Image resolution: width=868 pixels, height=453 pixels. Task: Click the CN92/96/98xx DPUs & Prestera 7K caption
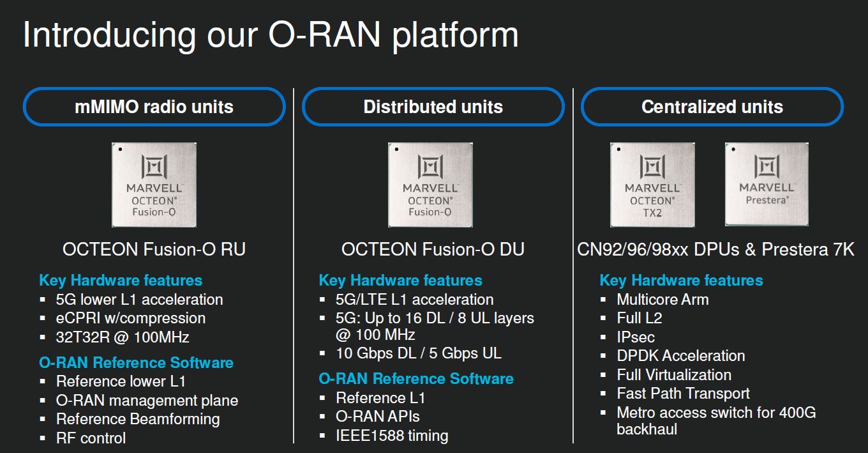tap(715, 249)
